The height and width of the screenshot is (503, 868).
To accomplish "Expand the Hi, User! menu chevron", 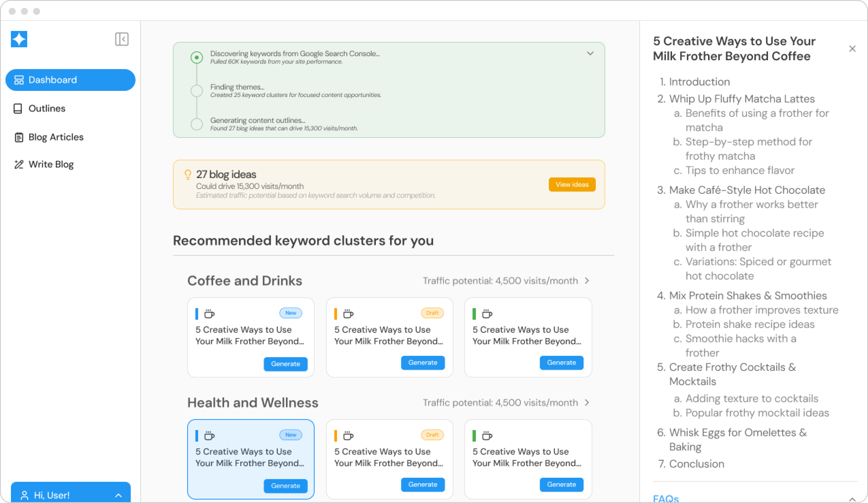I will coord(118,495).
